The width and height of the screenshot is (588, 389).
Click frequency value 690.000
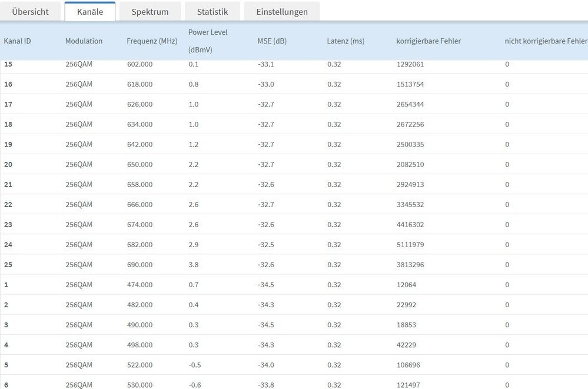pos(139,265)
